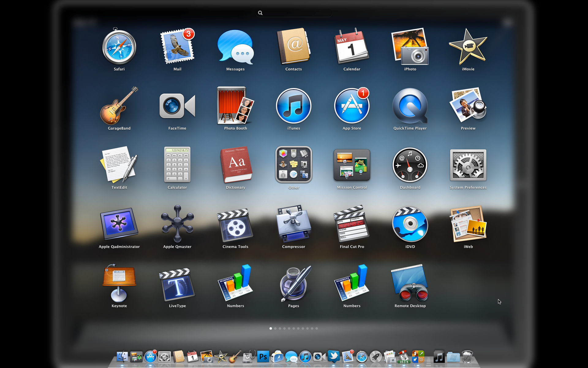This screenshot has width=588, height=368.
Task: Click the Calendar icon in the Dock
Action: pyautogui.click(x=193, y=357)
